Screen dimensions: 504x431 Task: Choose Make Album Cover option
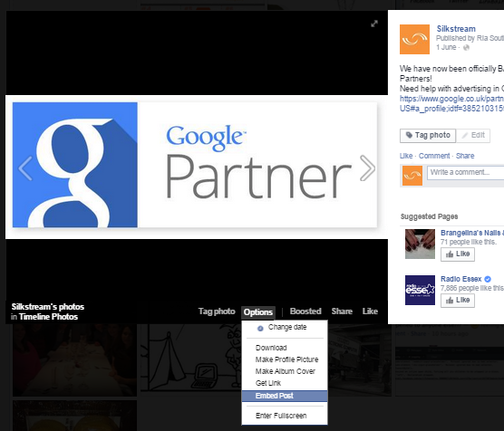point(285,371)
